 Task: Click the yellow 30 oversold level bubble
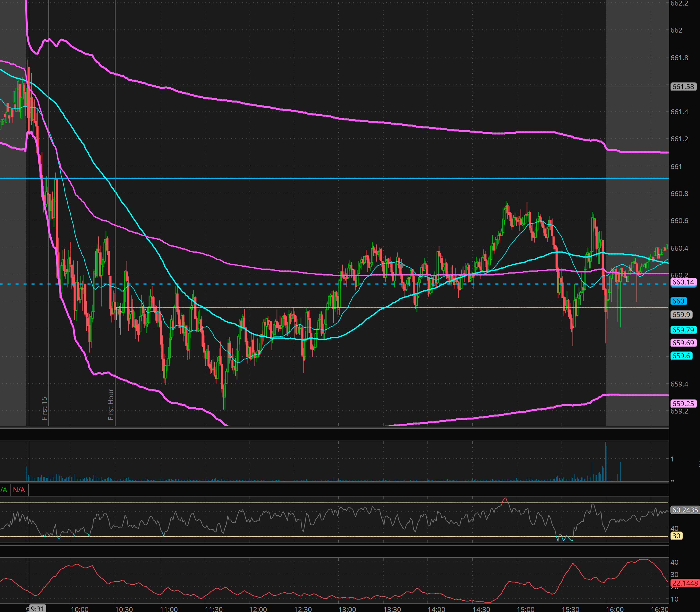click(676, 536)
